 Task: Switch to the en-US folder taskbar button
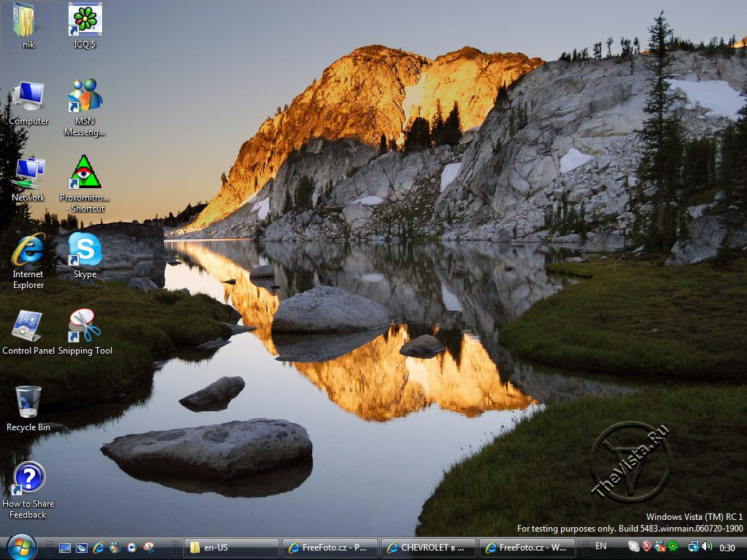pyautogui.click(x=231, y=548)
